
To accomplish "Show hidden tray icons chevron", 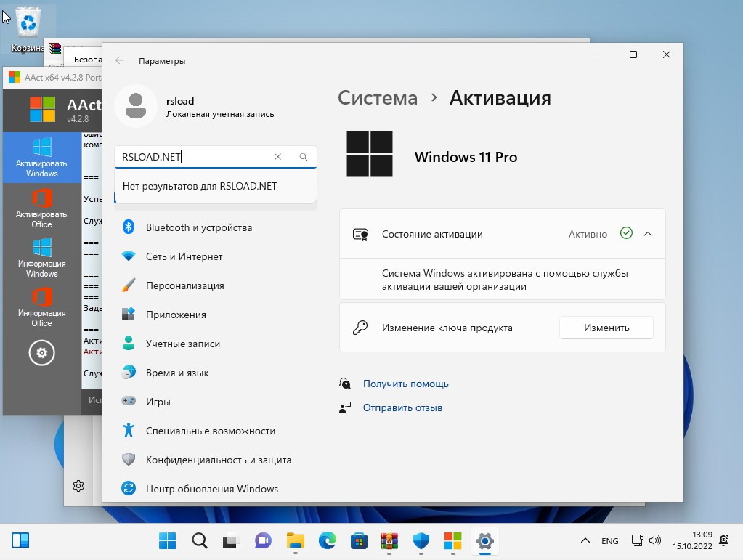I will pos(585,540).
